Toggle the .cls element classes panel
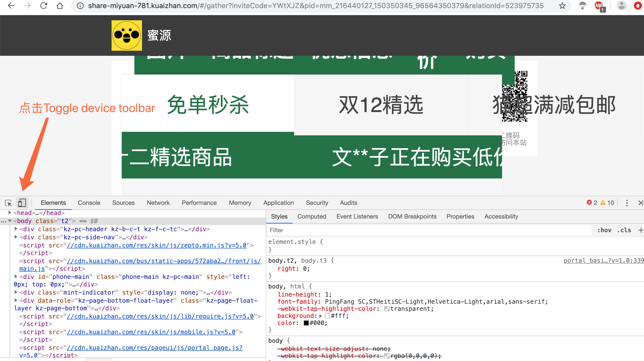 [x=624, y=230]
